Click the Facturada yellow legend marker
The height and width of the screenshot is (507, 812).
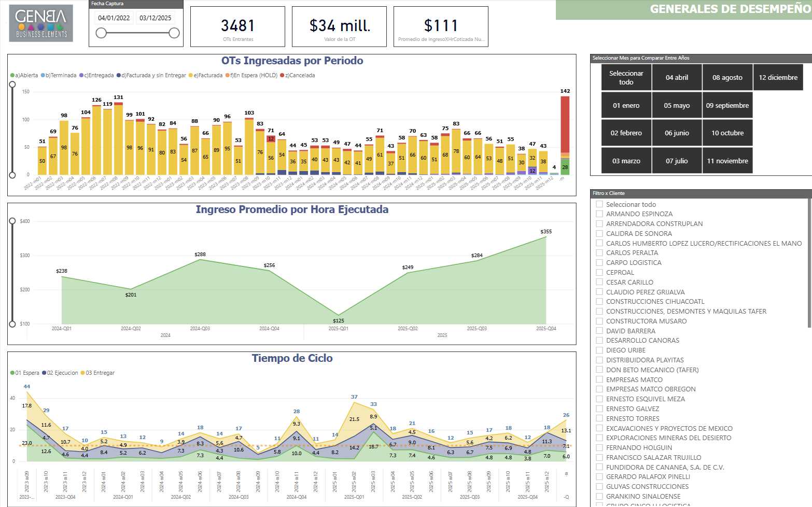[191, 76]
